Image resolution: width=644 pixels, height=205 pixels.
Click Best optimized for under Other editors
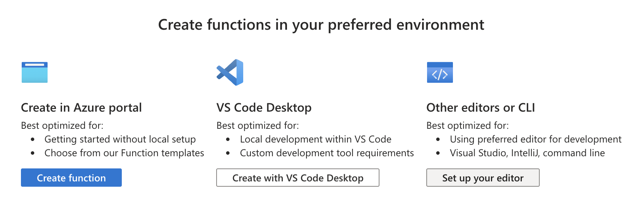[467, 126]
